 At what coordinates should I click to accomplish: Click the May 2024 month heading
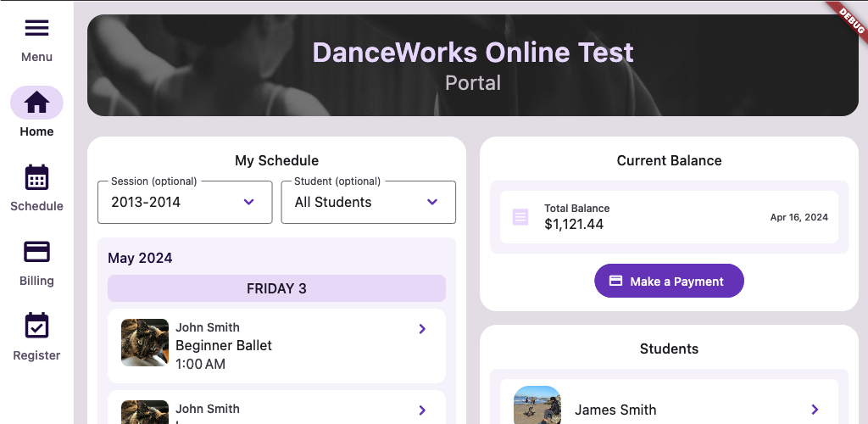(x=140, y=258)
